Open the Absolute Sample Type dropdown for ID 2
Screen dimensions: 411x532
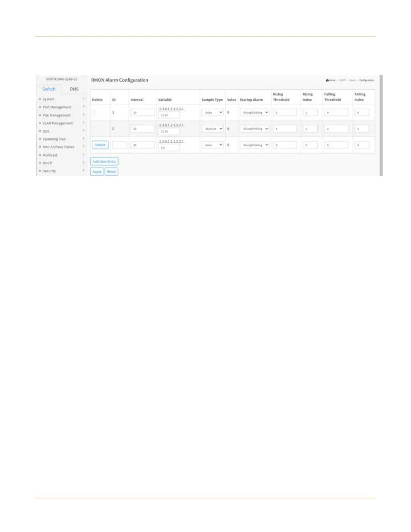213,129
